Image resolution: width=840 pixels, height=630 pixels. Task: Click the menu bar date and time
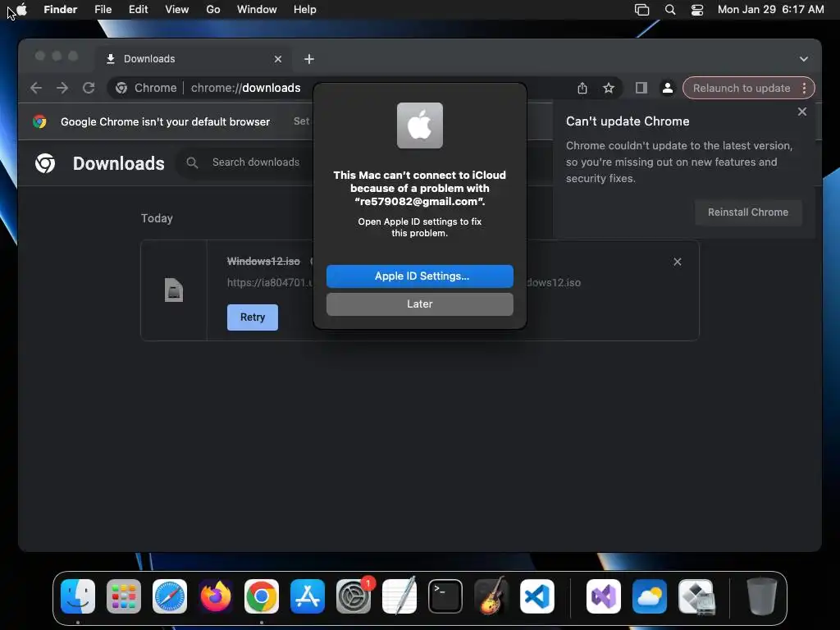coord(770,10)
